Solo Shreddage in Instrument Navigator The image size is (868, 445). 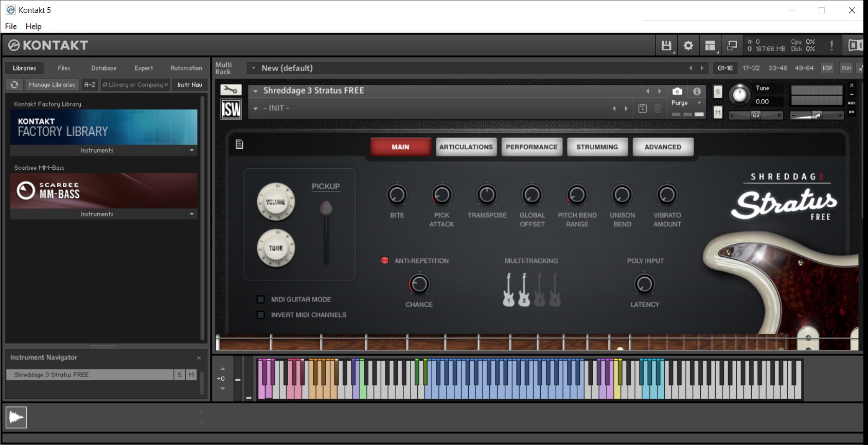[179, 375]
